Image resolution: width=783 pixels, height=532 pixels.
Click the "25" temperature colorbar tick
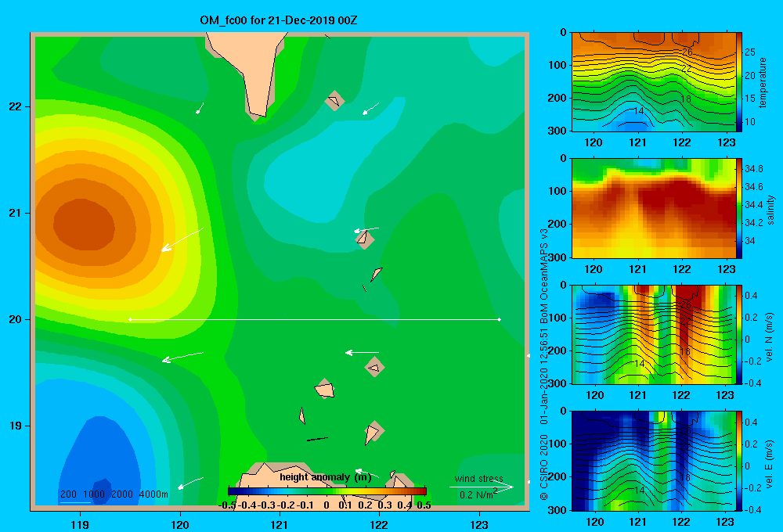(x=750, y=52)
